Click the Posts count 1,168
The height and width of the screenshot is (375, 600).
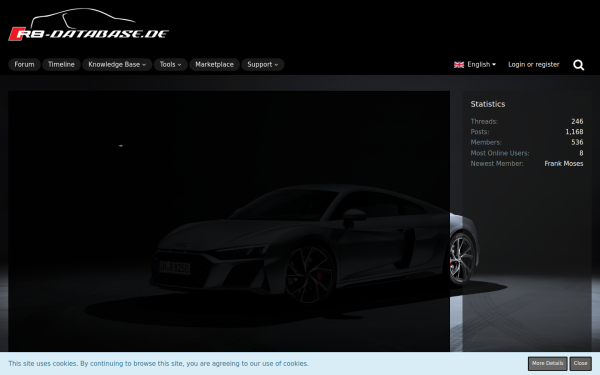click(x=574, y=132)
